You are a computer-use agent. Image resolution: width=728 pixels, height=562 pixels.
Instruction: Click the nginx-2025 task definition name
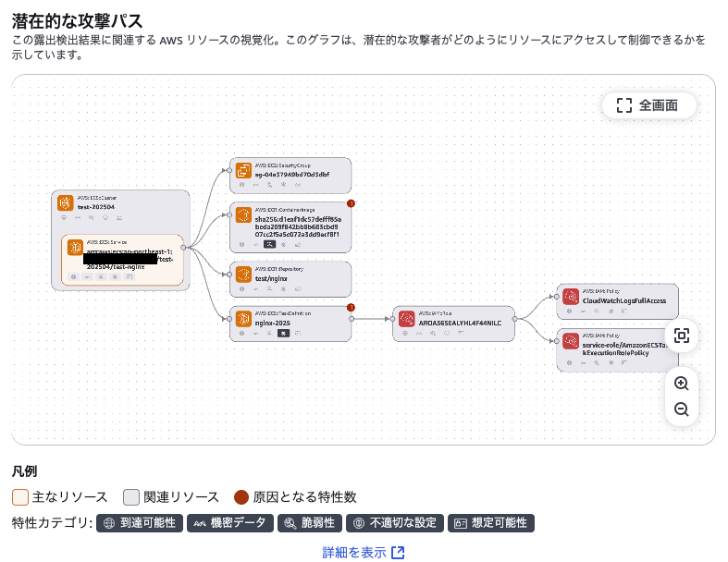(x=273, y=323)
